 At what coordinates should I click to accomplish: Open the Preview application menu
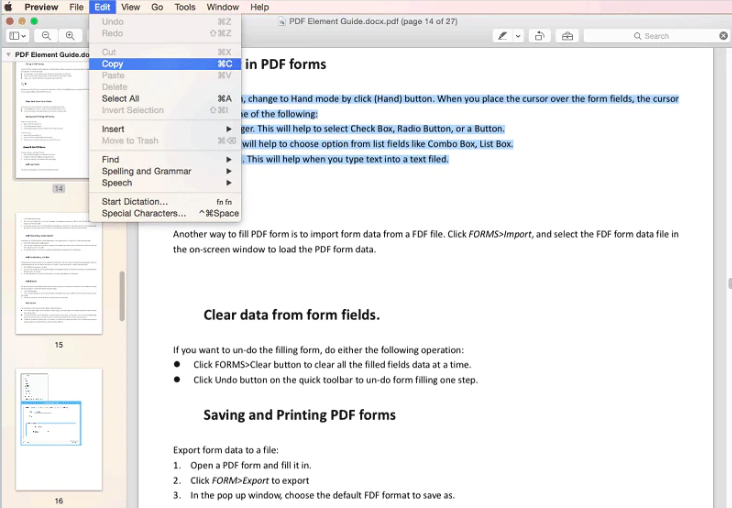41,7
